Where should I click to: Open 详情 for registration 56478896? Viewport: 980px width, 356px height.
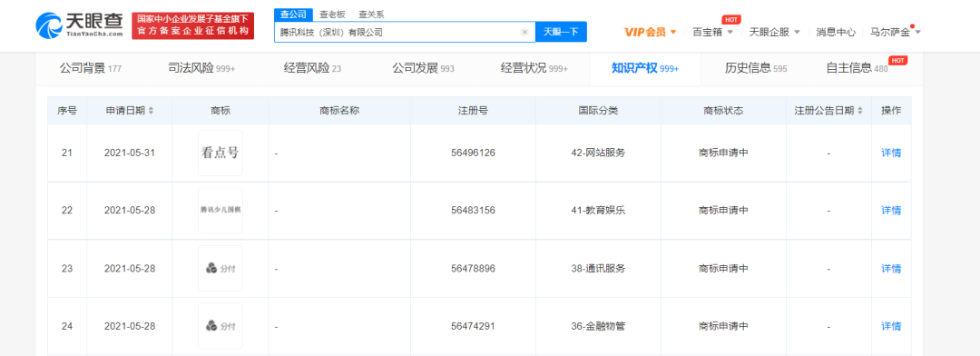(891, 269)
